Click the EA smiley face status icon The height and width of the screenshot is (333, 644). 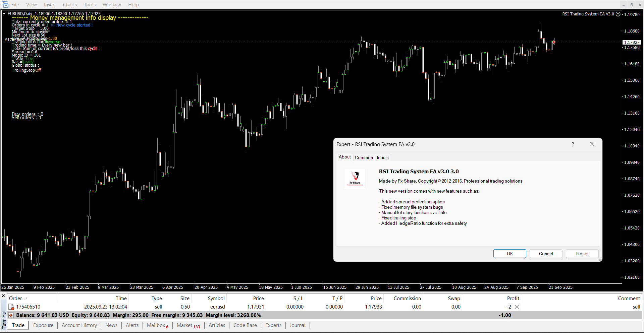pos(618,14)
